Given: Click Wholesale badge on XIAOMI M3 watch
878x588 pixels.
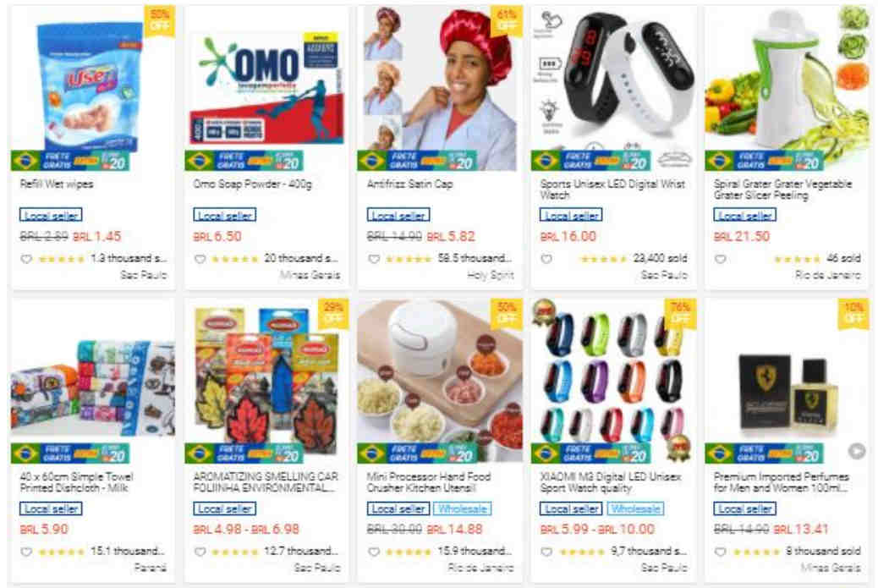Looking at the screenshot, I should tap(635, 508).
